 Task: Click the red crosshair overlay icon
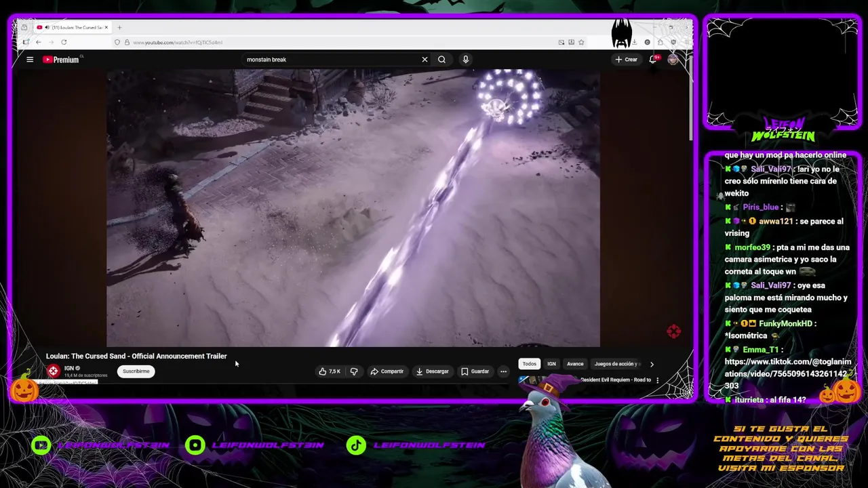point(673,331)
